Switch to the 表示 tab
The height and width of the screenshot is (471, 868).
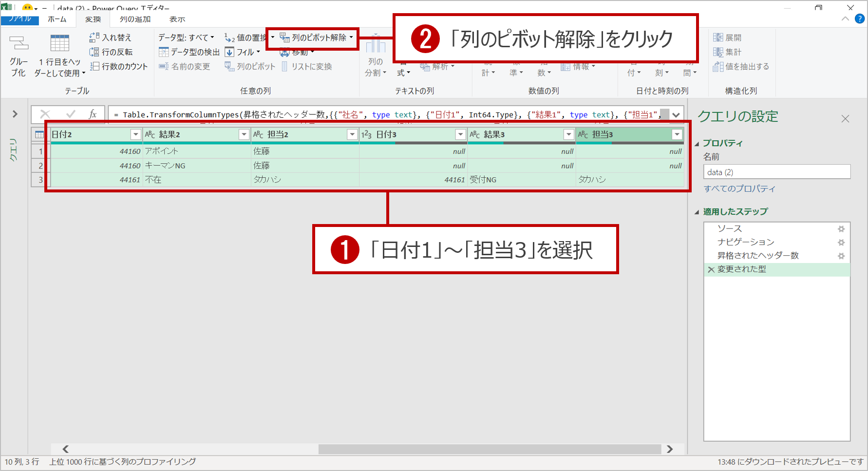tap(177, 19)
